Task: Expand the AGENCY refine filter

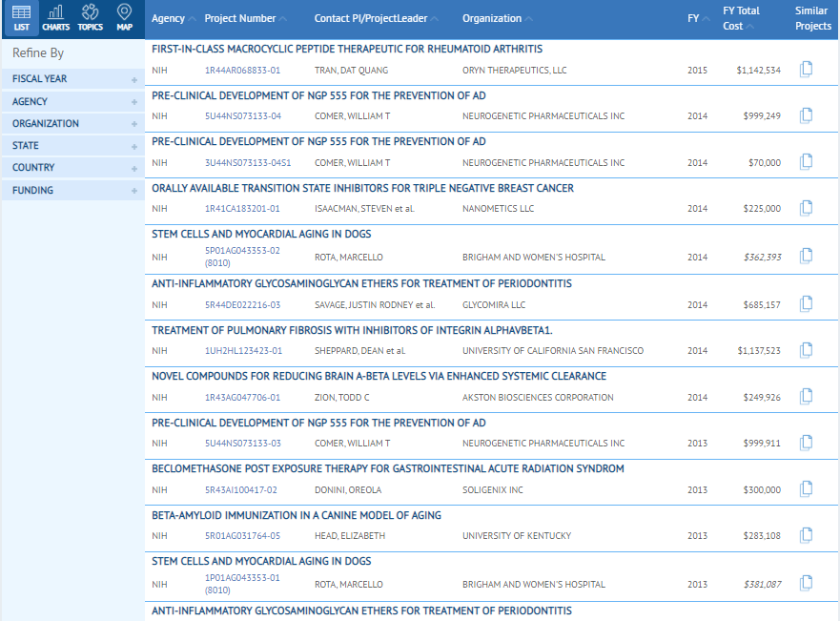Action: pos(73,101)
